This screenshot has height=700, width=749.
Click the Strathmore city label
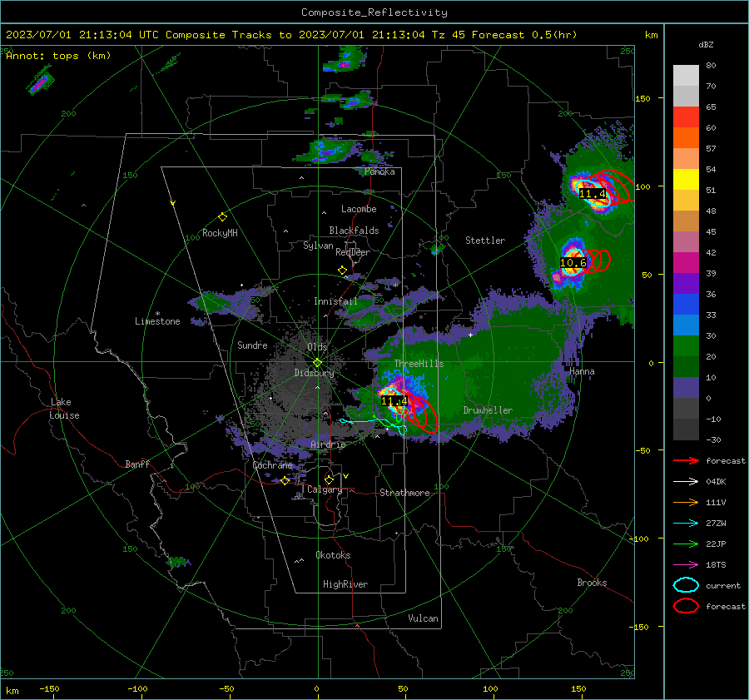404,493
